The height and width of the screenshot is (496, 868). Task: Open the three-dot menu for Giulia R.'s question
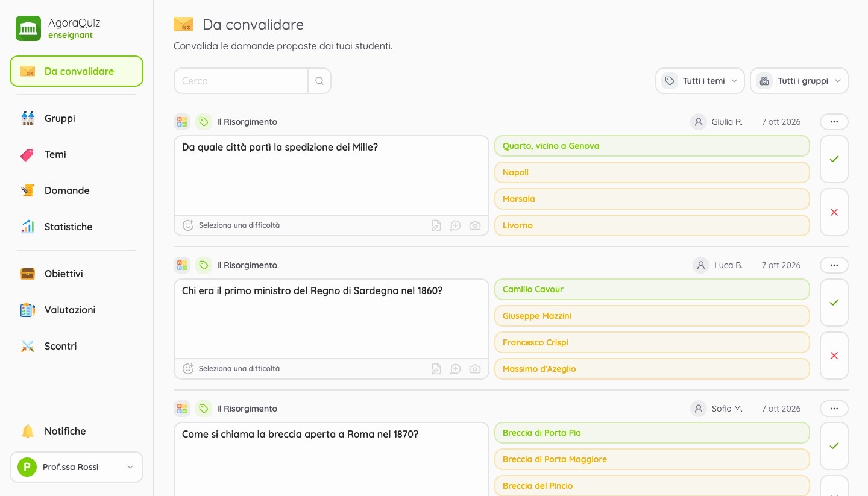(834, 122)
